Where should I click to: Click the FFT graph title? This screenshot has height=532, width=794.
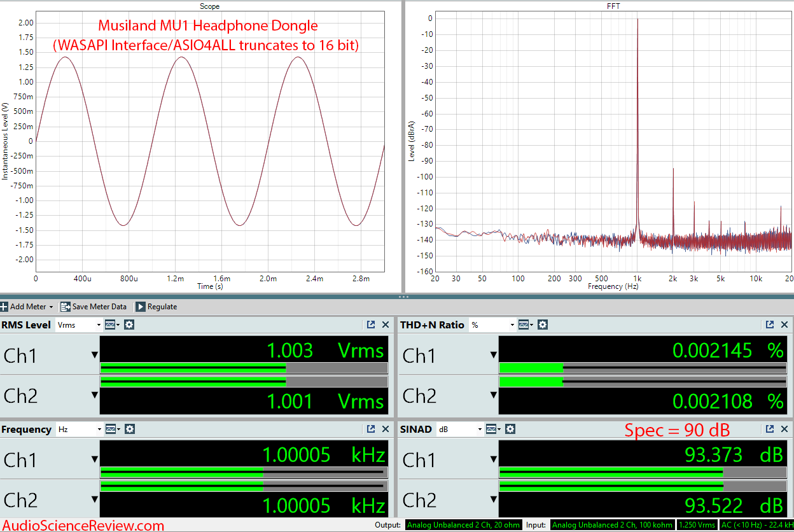613,6
